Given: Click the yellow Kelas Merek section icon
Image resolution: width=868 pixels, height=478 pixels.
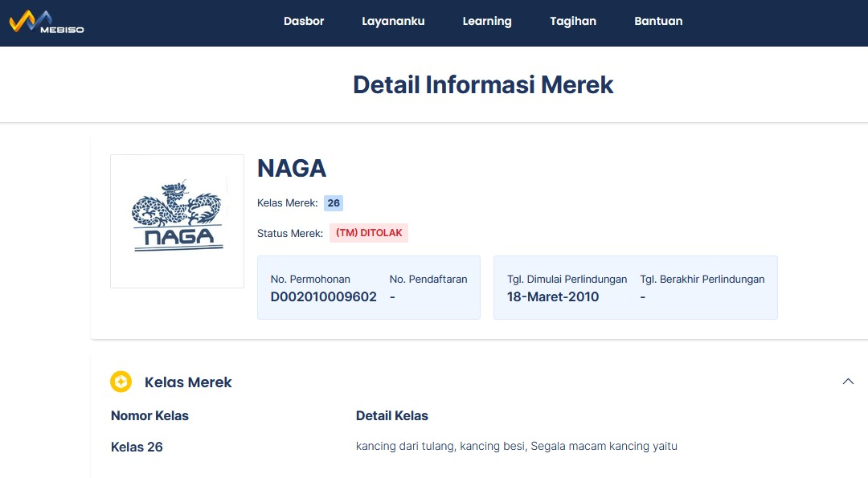Looking at the screenshot, I should point(121,382).
